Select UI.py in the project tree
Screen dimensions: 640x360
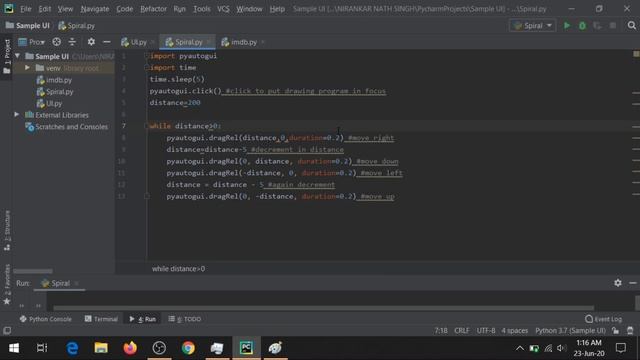pos(49,104)
